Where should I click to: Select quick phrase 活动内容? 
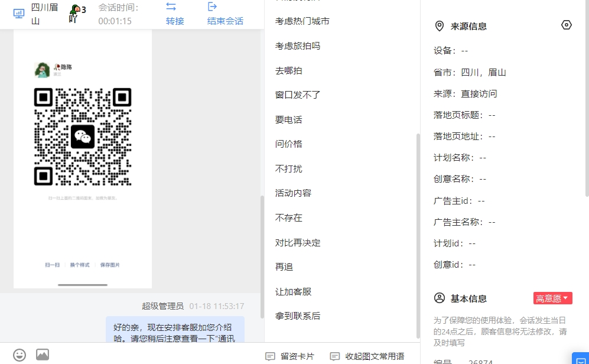293,193
